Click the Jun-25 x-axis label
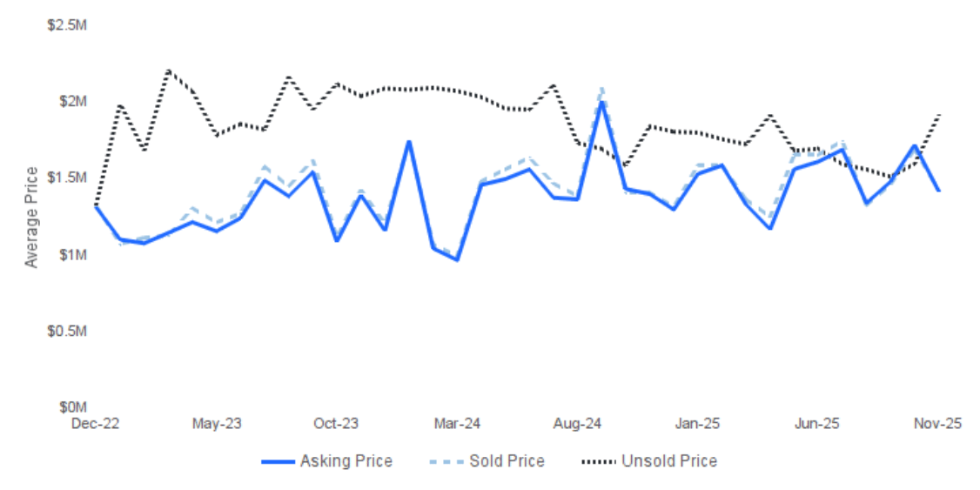The height and width of the screenshot is (490, 980). [x=818, y=424]
